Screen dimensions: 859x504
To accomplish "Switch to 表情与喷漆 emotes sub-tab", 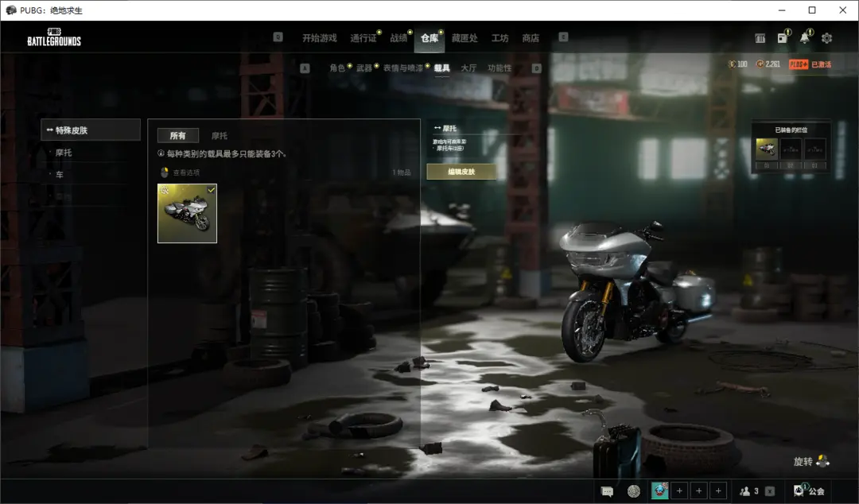I will click(x=403, y=68).
